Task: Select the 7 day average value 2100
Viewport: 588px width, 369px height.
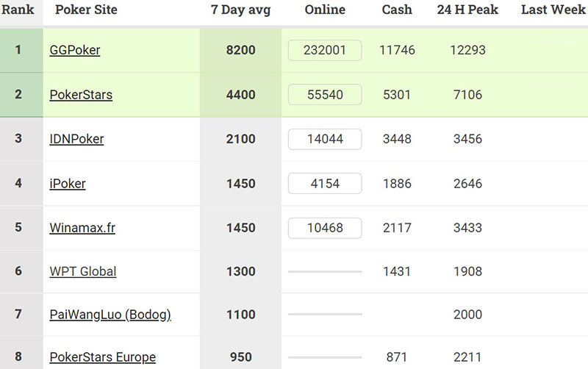Action: click(x=241, y=139)
